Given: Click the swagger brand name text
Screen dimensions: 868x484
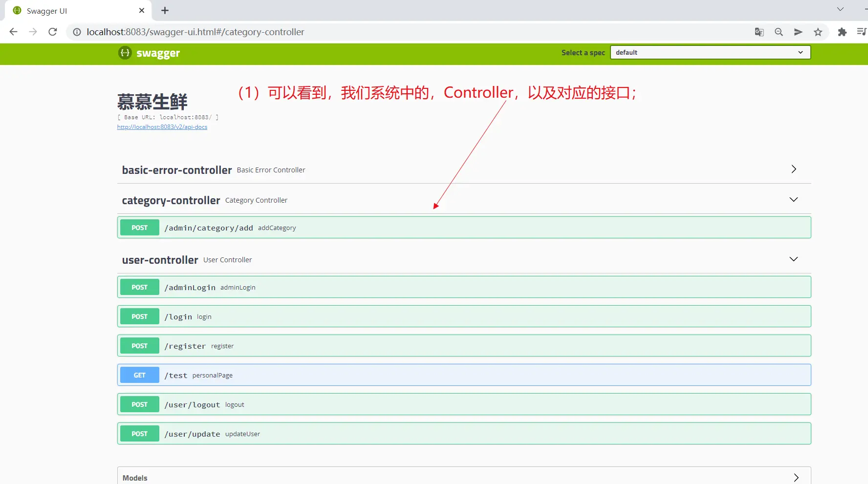Looking at the screenshot, I should pos(158,53).
